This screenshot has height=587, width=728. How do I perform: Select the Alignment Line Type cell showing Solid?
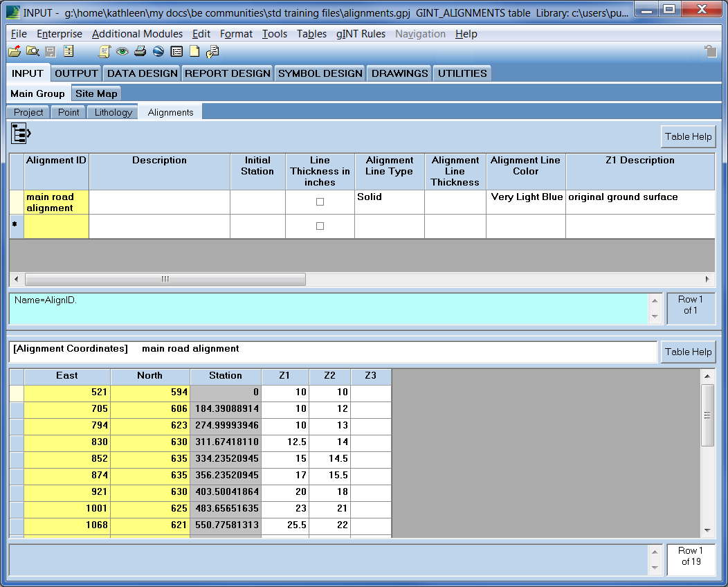[389, 202]
